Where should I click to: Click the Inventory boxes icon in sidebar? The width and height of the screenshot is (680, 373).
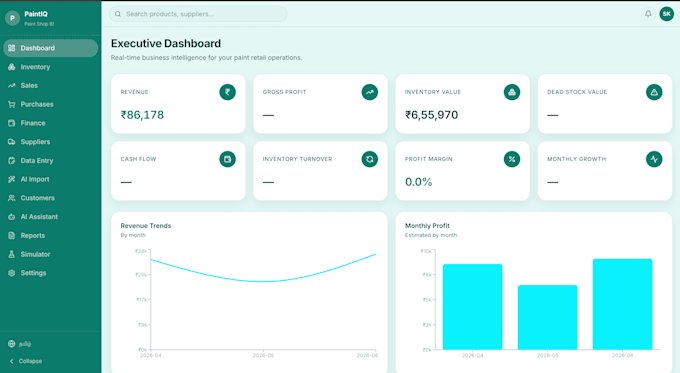(x=12, y=67)
